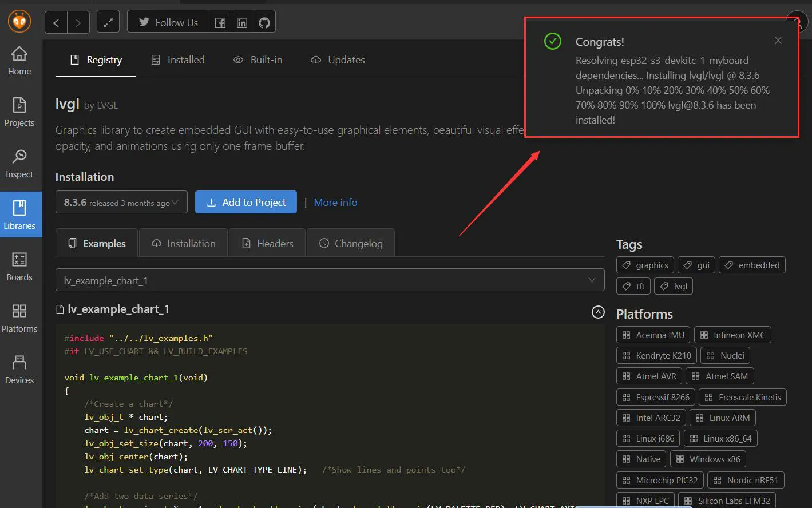Open the 8.3.6 version dropdown
This screenshot has width=812, height=508.
121,203
